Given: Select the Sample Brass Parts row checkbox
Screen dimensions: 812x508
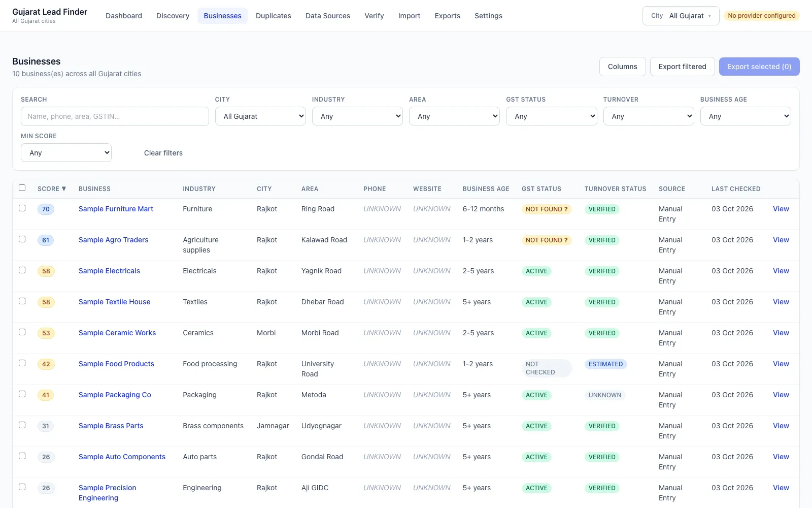Looking at the screenshot, I should pos(22,425).
